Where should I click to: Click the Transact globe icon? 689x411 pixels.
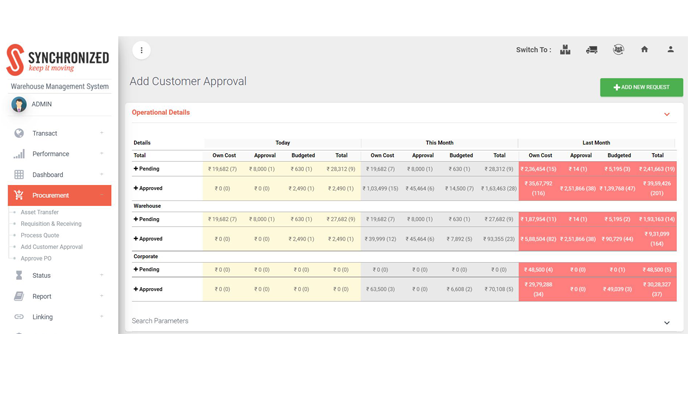(x=19, y=133)
